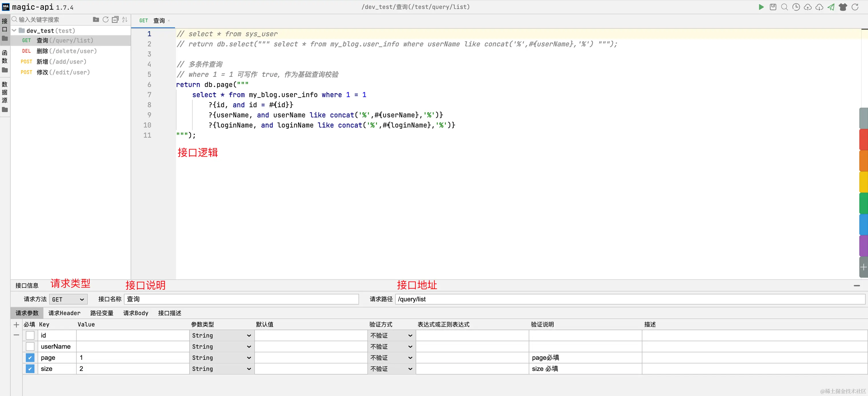Open the 验证方式 dropdown for size
Screen dimensions: 868x396
click(392, 369)
